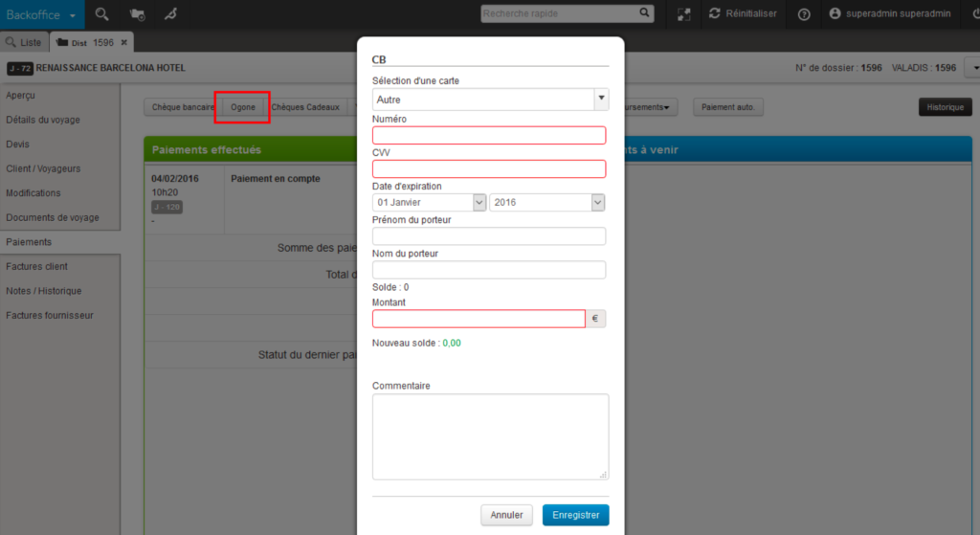Click the truck icon in top bar

137,13
